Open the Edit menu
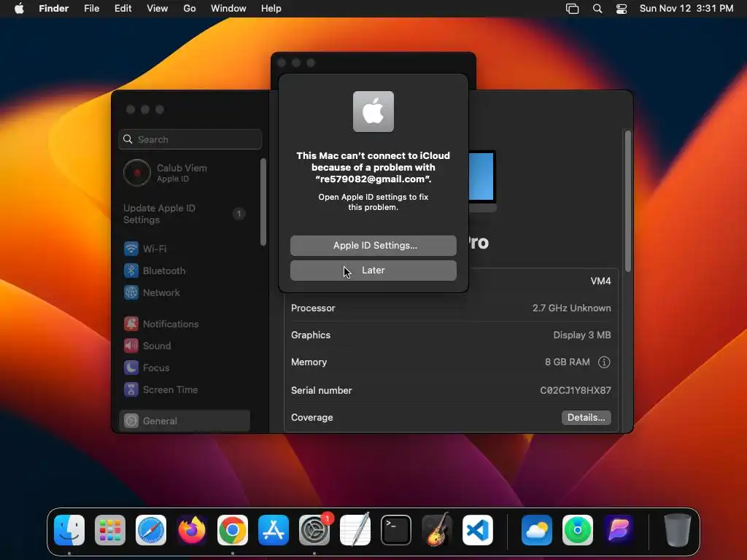Image resolution: width=747 pixels, height=560 pixels. click(123, 9)
